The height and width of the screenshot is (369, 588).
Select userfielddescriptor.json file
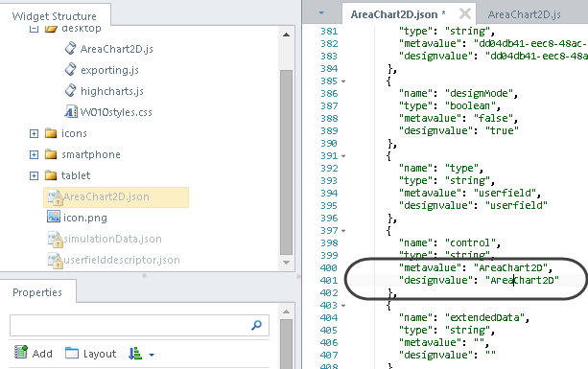(122, 260)
